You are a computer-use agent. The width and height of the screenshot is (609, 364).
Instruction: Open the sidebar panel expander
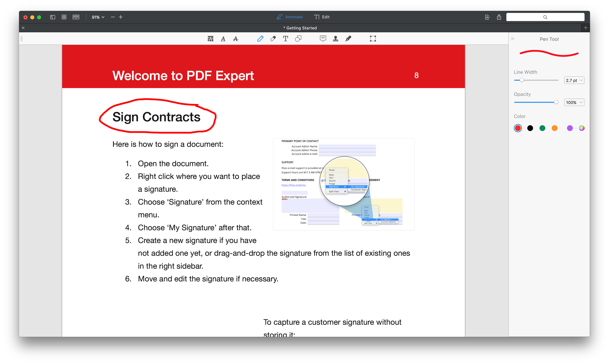tap(513, 39)
